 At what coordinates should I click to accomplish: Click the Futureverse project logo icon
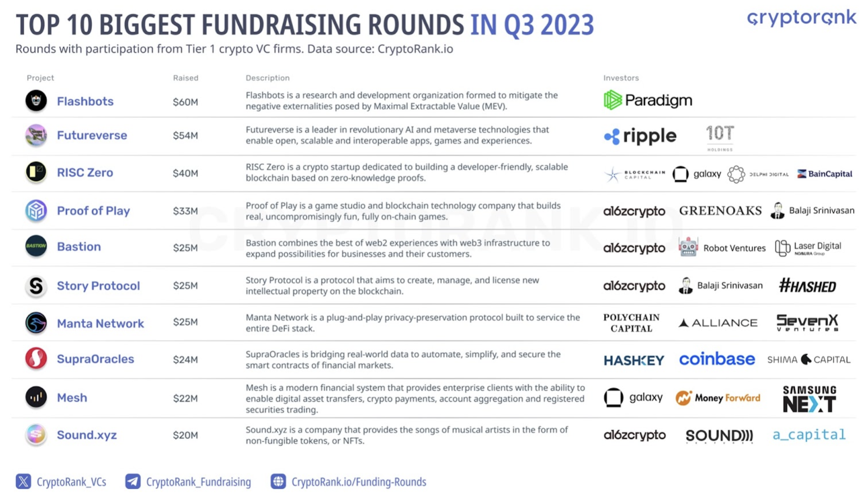(x=36, y=135)
